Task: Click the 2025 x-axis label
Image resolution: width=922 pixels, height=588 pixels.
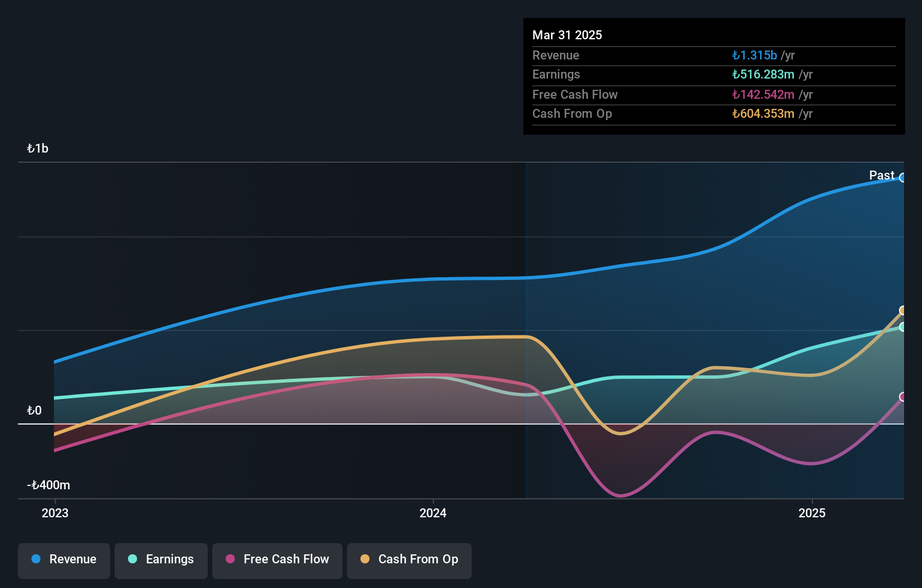Action: click(x=812, y=513)
